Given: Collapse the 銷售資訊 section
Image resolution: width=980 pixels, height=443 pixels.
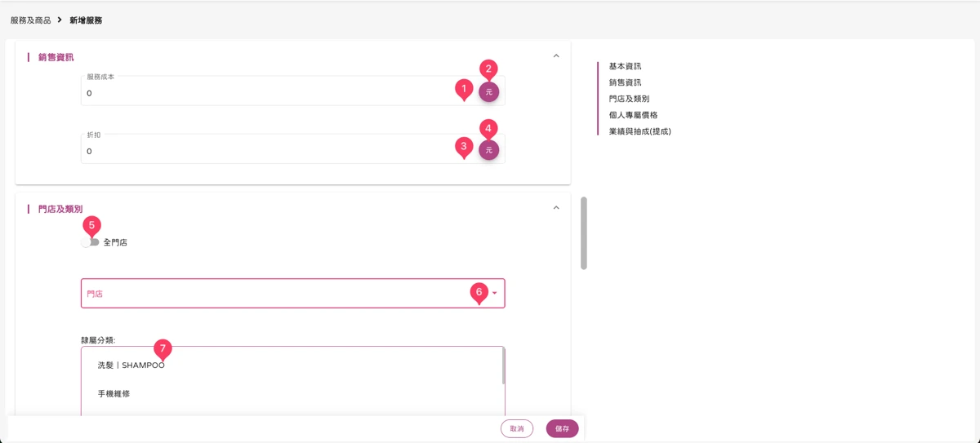Looking at the screenshot, I should [x=556, y=56].
